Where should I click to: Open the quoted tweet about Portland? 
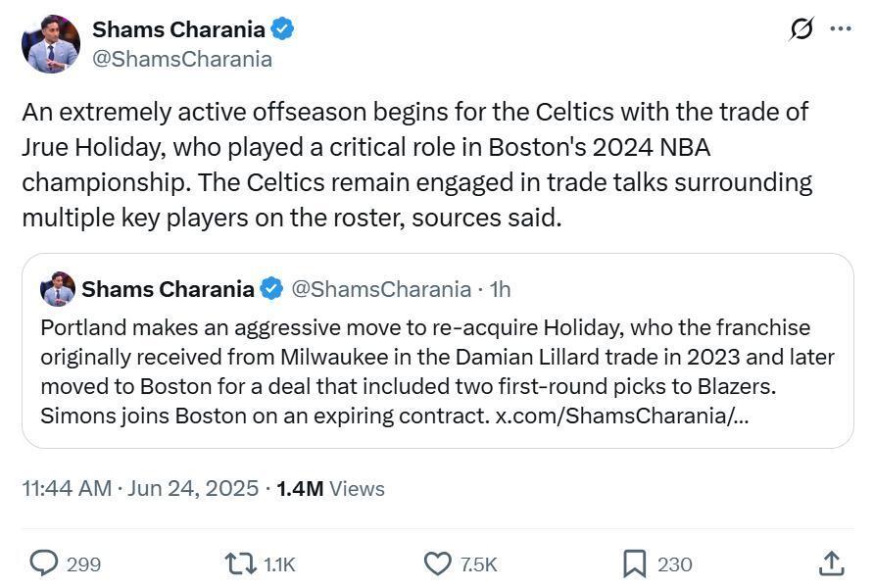[438, 351]
